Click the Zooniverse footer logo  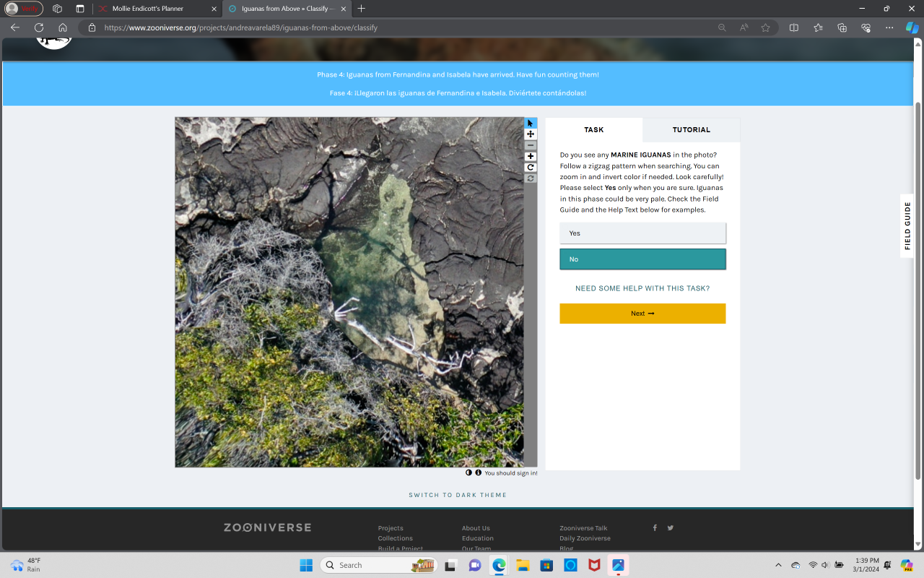click(x=267, y=527)
